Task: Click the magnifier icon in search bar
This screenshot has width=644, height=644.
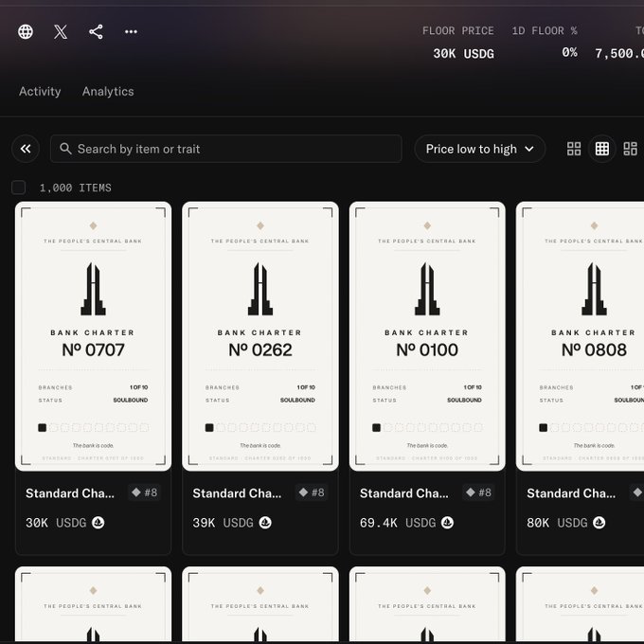Action: (x=65, y=149)
